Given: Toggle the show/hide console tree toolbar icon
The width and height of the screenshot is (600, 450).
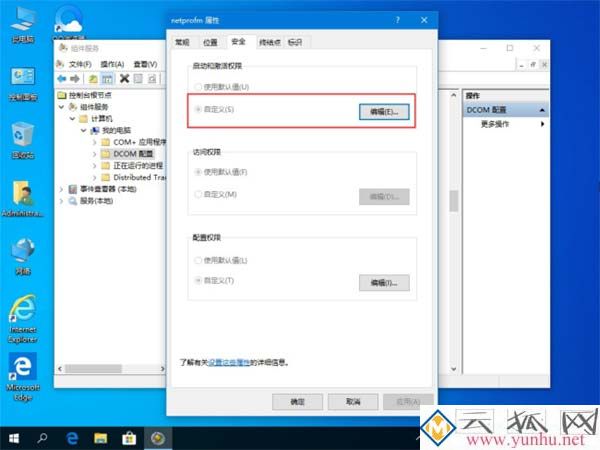Looking at the screenshot, I should coord(108,79).
